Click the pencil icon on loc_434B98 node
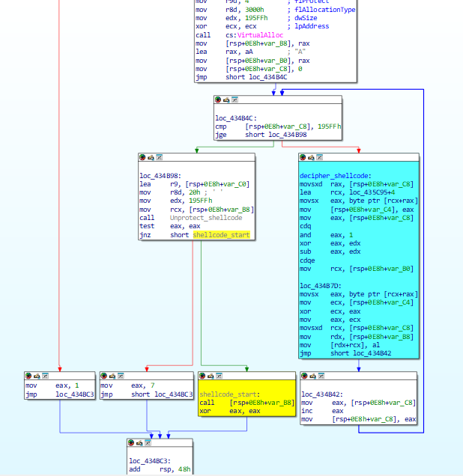The height and width of the screenshot is (476, 463). pos(151,157)
